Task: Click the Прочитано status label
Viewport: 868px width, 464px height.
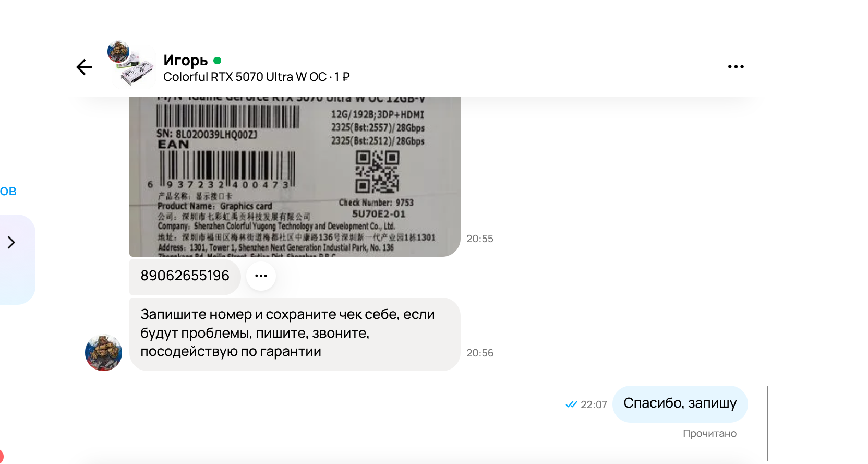Action: pos(709,433)
